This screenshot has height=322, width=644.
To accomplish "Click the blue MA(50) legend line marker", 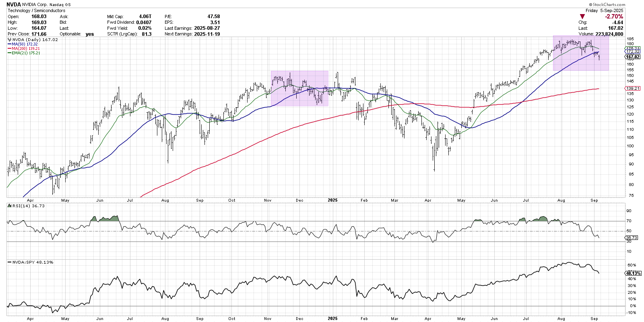I will (x=9, y=44).
